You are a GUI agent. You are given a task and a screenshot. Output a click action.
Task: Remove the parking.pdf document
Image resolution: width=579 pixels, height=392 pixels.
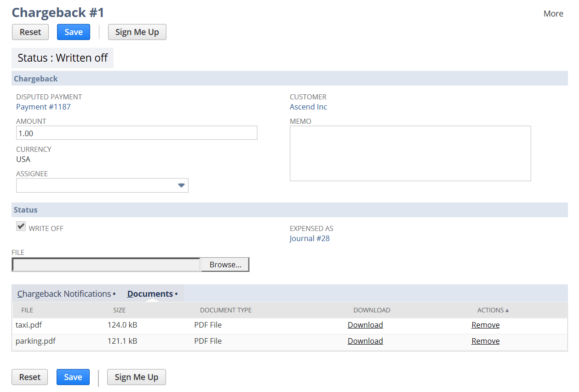tap(485, 341)
